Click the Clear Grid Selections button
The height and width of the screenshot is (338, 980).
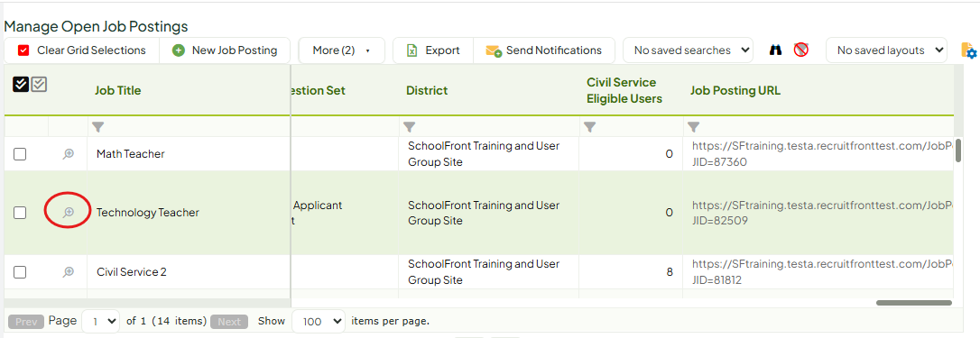coord(82,50)
